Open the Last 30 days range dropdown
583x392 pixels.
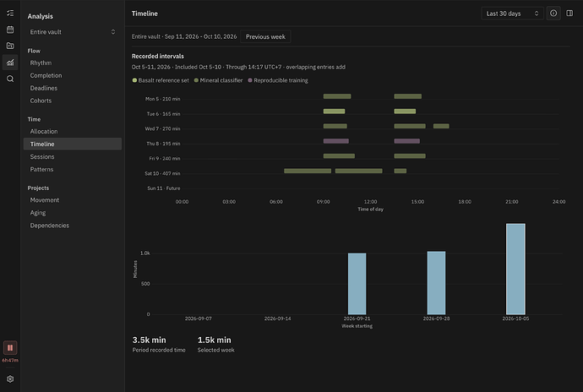512,14
